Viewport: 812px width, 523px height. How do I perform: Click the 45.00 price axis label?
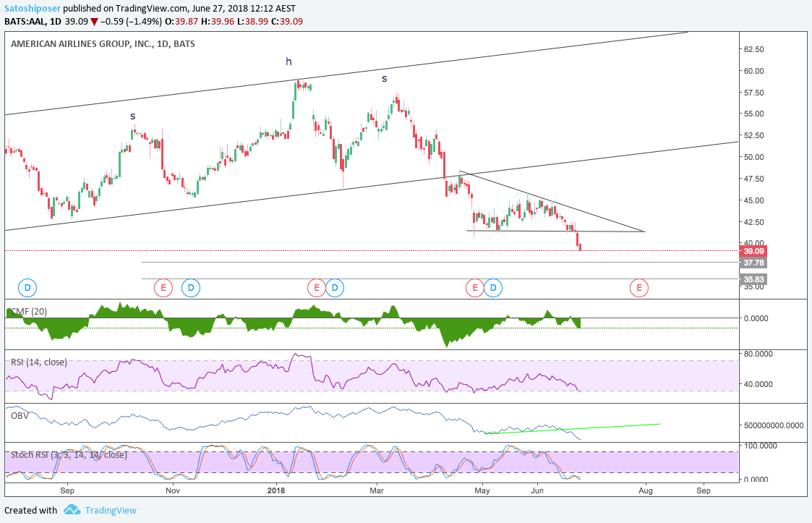coord(753,200)
